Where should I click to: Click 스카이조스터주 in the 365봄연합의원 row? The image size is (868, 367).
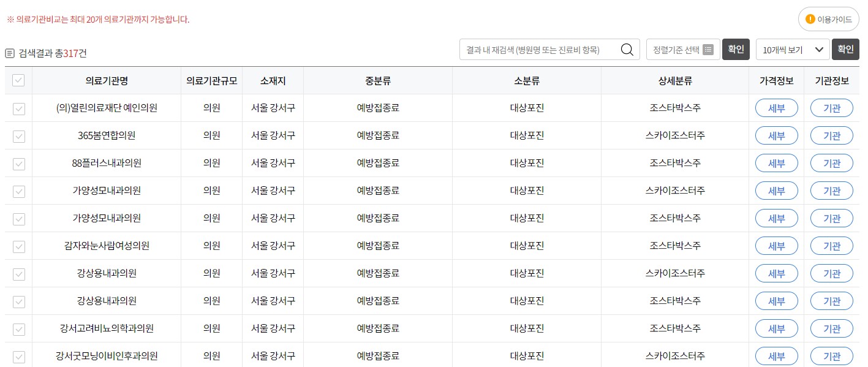[x=675, y=136]
